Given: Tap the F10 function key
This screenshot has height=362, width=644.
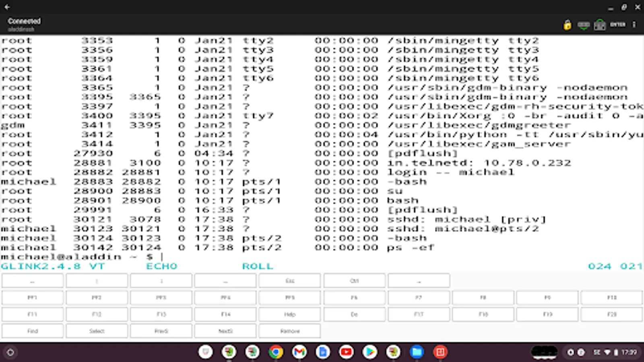Looking at the screenshot, I should pyautogui.click(x=612, y=298).
